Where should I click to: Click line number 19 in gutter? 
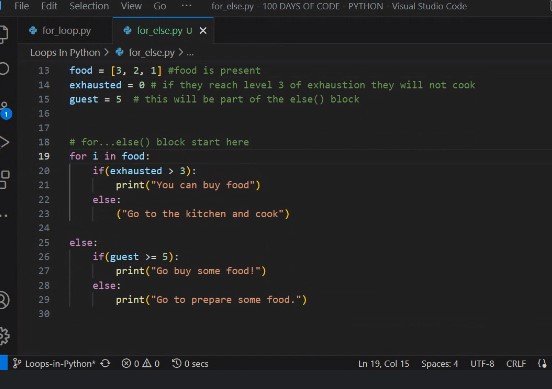[44, 156]
